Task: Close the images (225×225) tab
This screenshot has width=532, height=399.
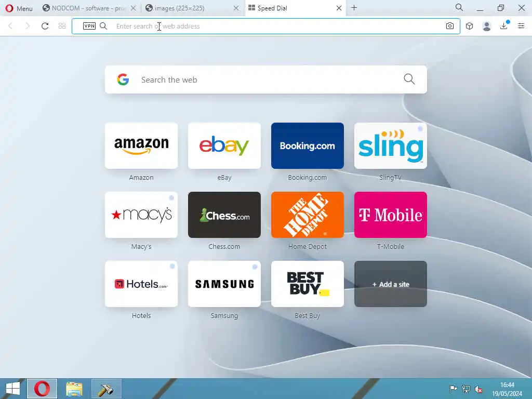Action: point(236,8)
